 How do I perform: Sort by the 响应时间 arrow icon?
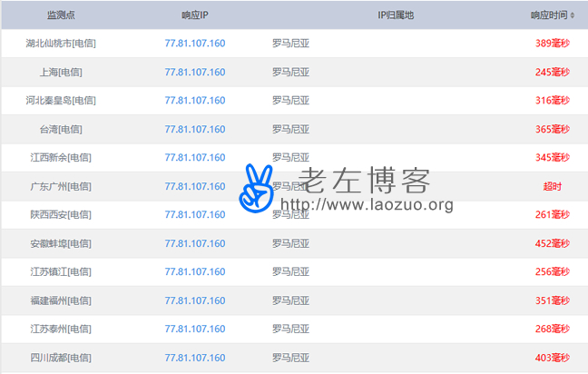click(x=573, y=15)
